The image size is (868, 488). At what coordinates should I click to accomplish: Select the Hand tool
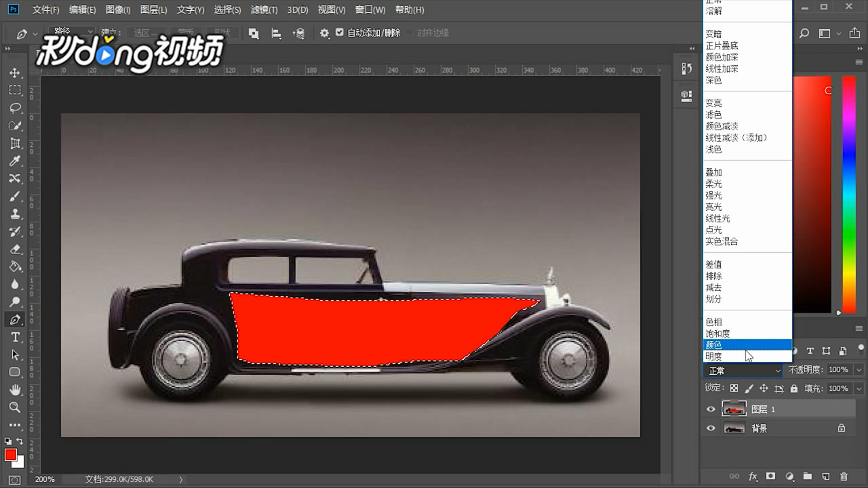click(x=15, y=390)
